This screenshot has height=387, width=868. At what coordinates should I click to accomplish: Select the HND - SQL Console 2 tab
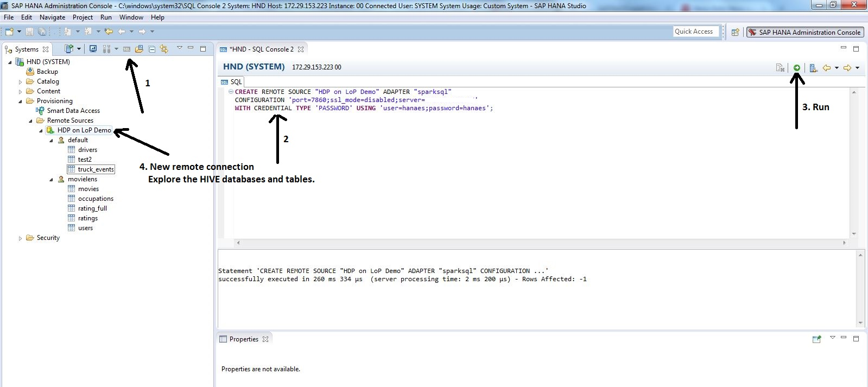point(261,49)
